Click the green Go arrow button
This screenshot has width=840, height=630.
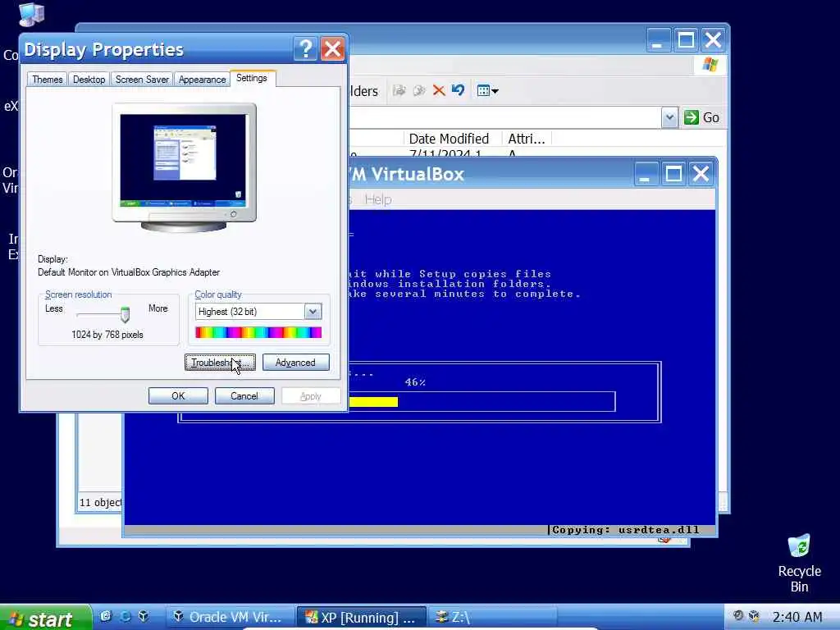(702, 117)
